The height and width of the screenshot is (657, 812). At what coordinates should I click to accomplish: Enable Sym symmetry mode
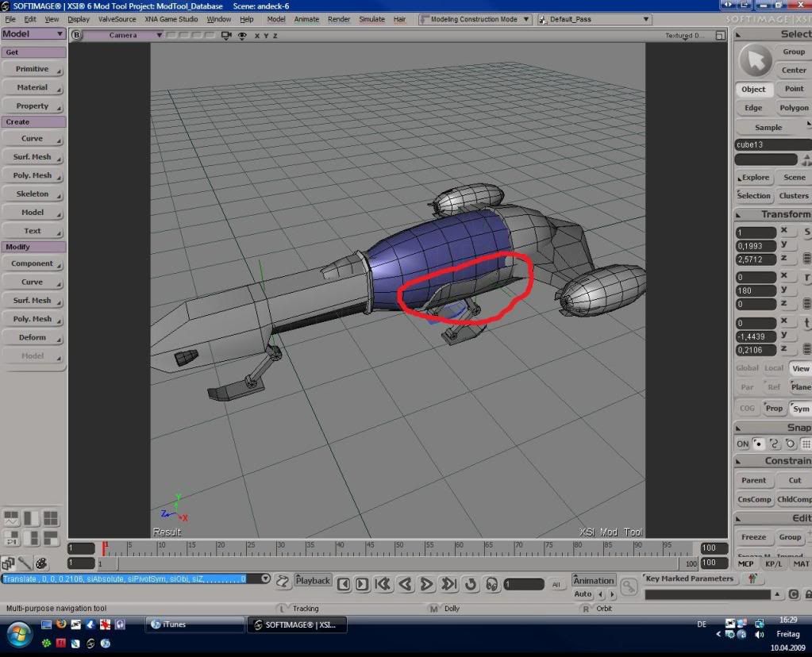[x=801, y=409]
